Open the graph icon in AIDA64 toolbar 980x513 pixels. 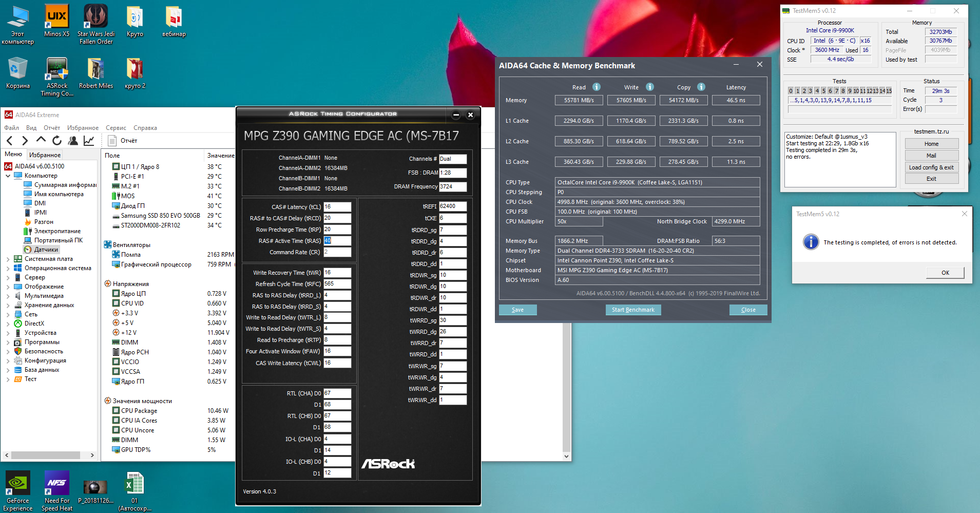[89, 141]
